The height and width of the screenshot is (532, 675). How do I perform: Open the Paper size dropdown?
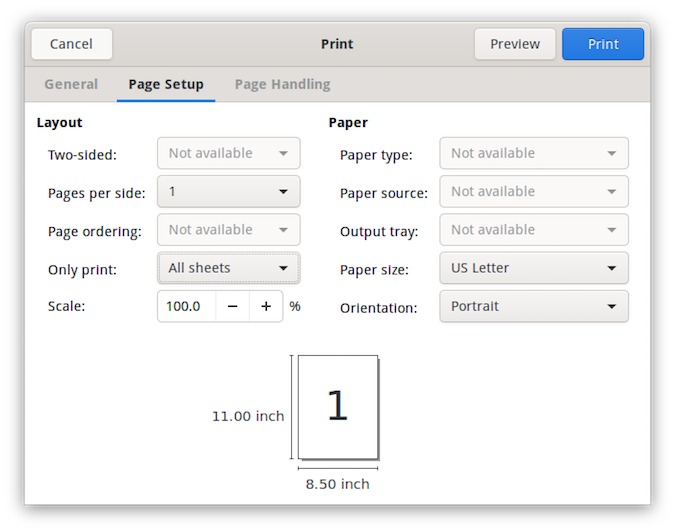(x=533, y=268)
